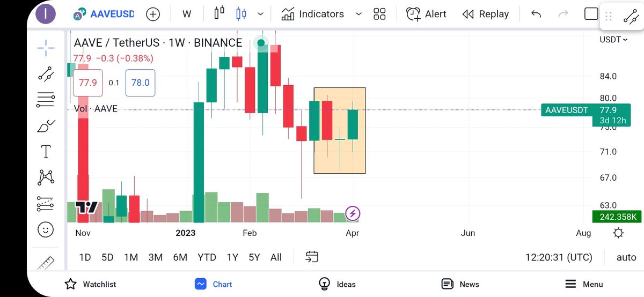Expand the candlestick chart type dropdown

click(x=260, y=14)
